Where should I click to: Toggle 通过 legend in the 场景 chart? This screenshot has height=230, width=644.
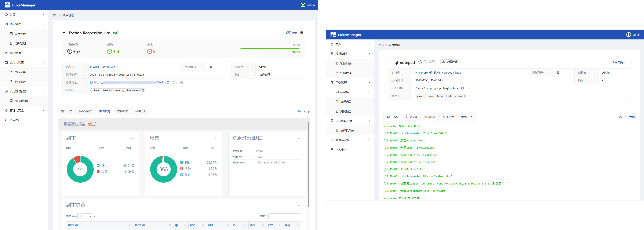pyautogui.click(x=185, y=163)
